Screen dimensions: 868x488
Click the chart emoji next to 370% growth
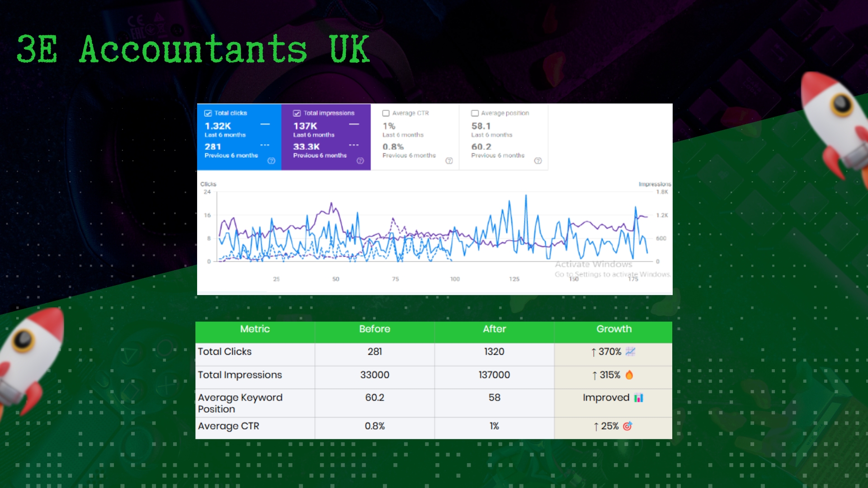pyautogui.click(x=631, y=352)
